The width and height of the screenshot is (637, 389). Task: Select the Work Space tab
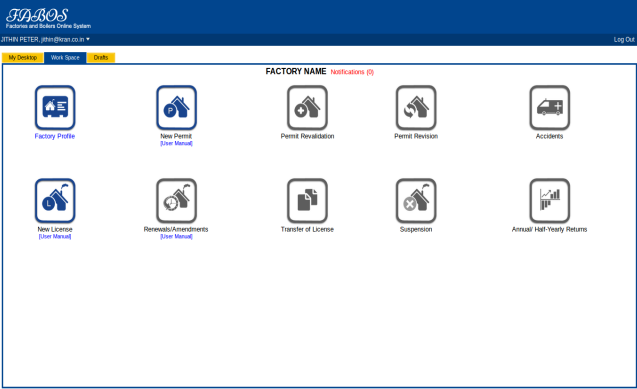(65, 58)
